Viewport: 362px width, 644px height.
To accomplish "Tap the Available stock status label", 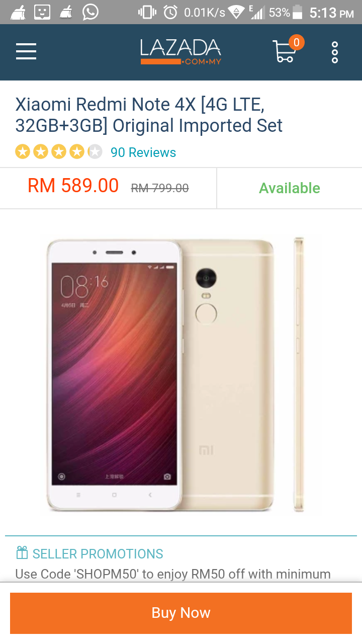I will [290, 188].
